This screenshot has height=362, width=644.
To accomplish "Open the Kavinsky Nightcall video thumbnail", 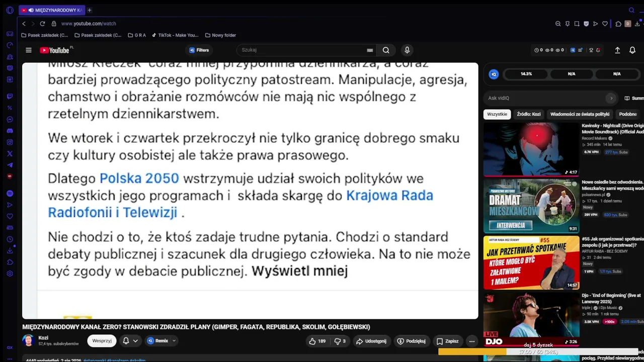I will click(x=531, y=150).
